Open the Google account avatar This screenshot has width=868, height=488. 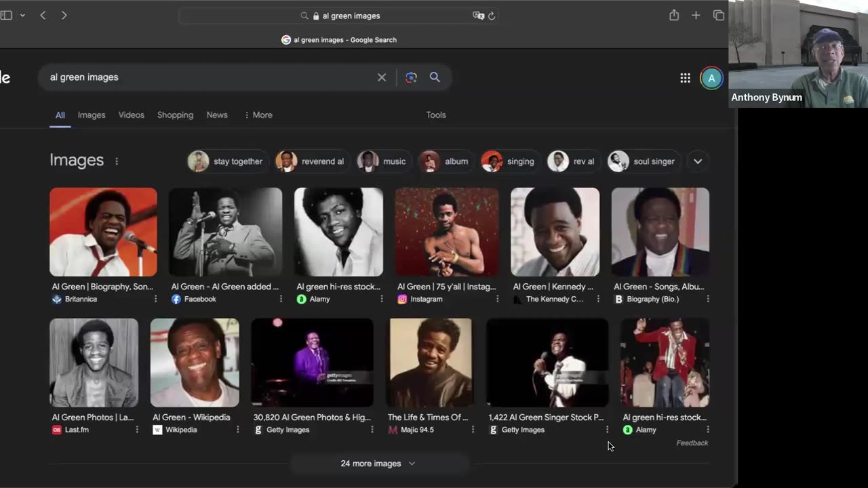pyautogui.click(x=711, y=78)
